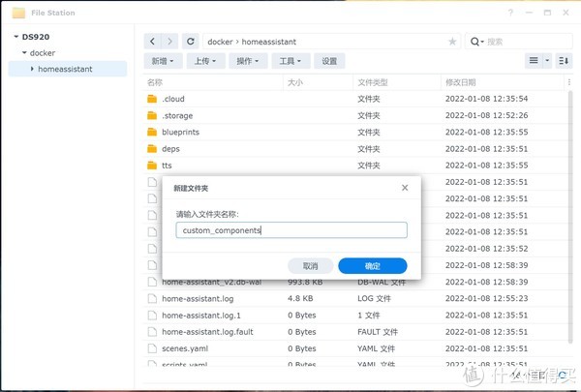This screenshot has height=392, width=581.
Task: Click the blueprints folder icon
Action: [152, 133]
